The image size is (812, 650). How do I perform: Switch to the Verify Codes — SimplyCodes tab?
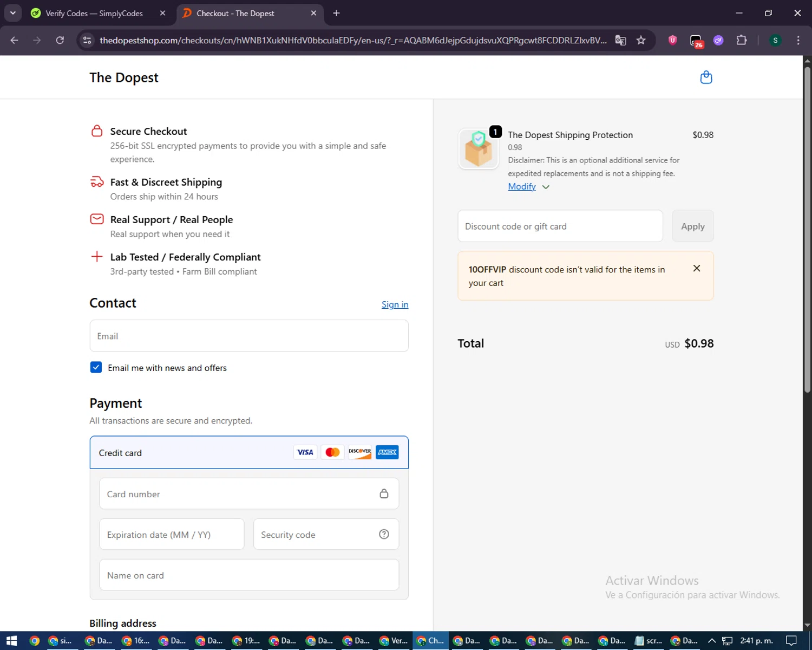[x=94, y=13]
